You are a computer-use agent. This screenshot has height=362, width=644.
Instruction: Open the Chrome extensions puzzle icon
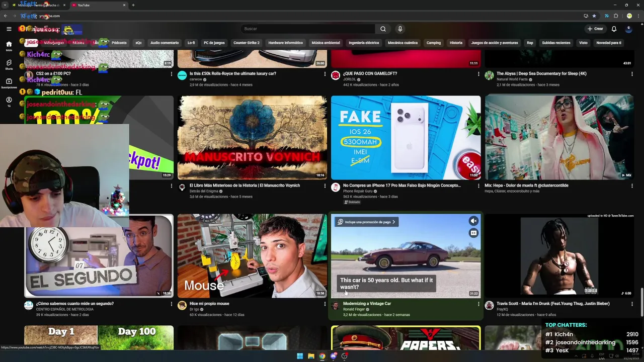(x=616, y=16)
